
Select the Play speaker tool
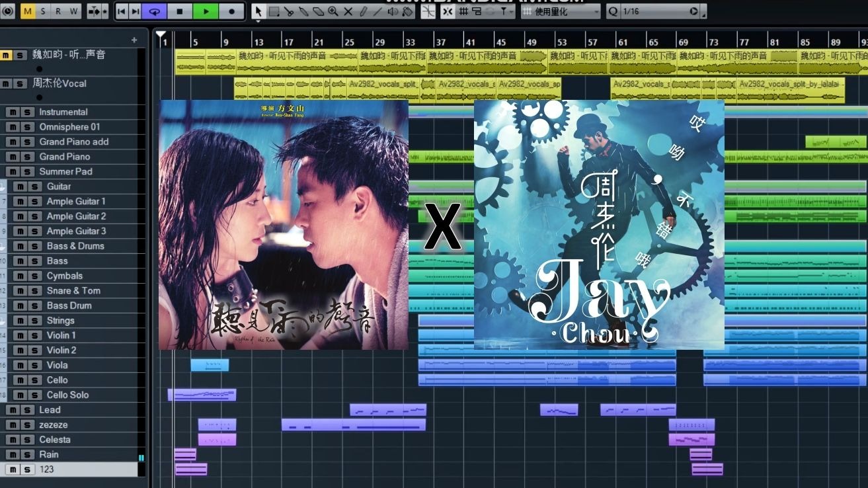393,11
